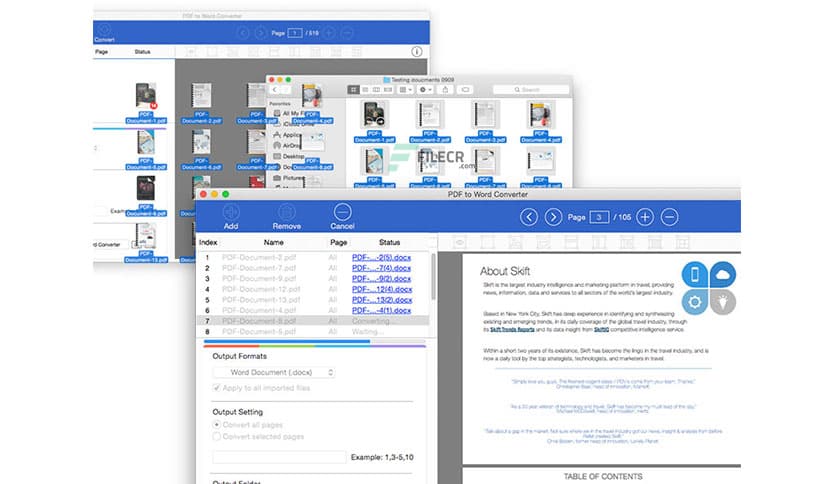The image size is (836, 484).
Task: Select Convert selected pages radio button
Action: point(216,437)
